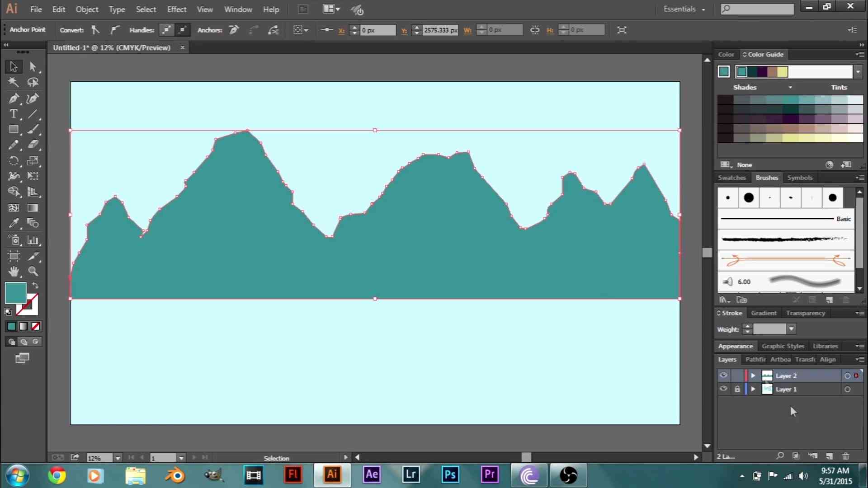
Task: Toggle lock on Layer 1
Action: 737,389
